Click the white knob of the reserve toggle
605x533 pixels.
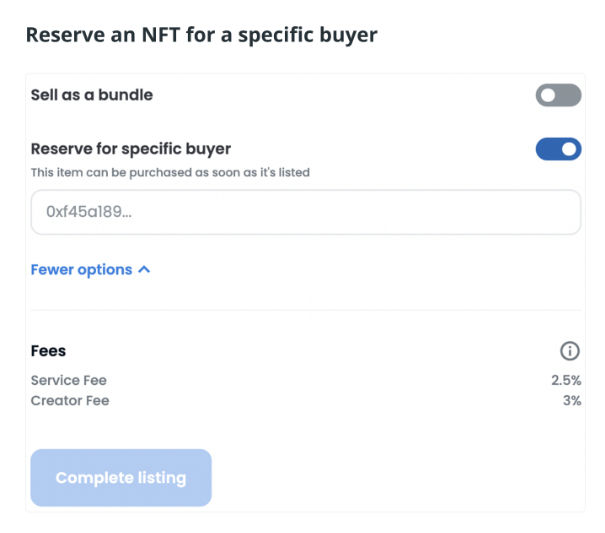[569, 150]
